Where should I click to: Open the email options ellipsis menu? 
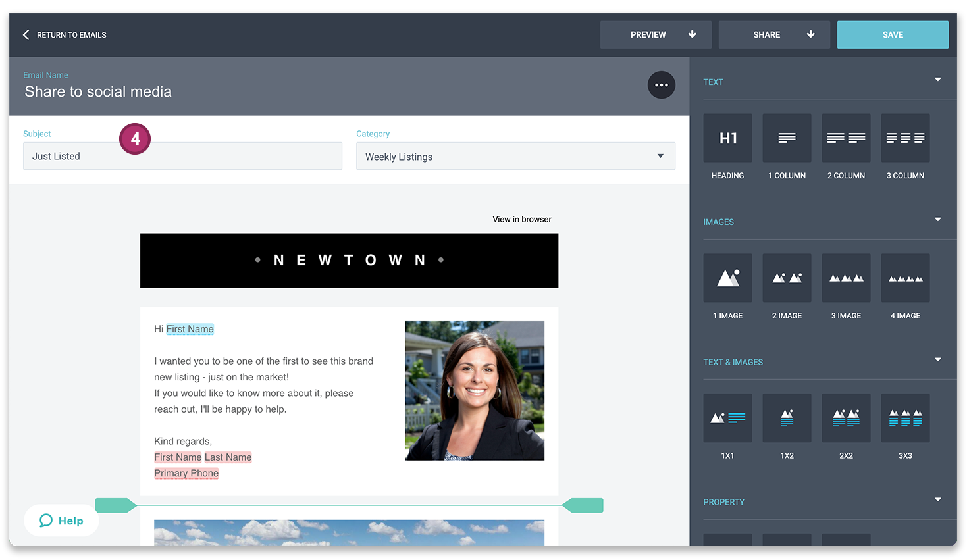[661, 85]
